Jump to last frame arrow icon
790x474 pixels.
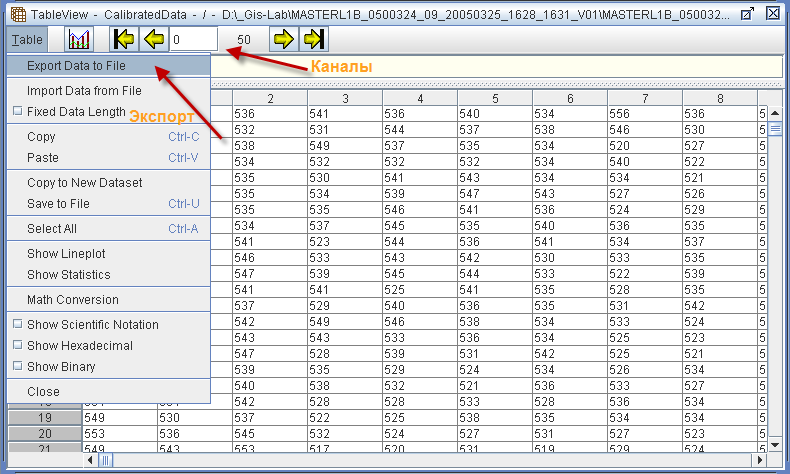(313, 40)
